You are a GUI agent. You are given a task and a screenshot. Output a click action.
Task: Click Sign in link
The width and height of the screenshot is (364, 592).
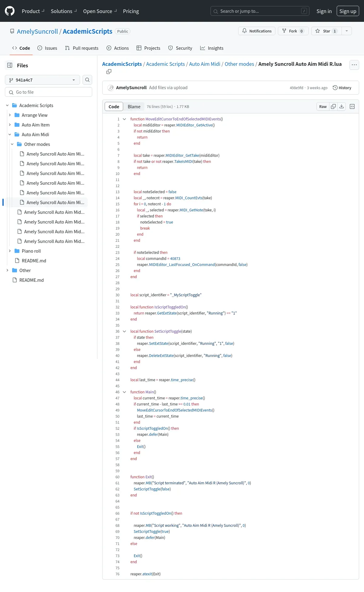324,11
